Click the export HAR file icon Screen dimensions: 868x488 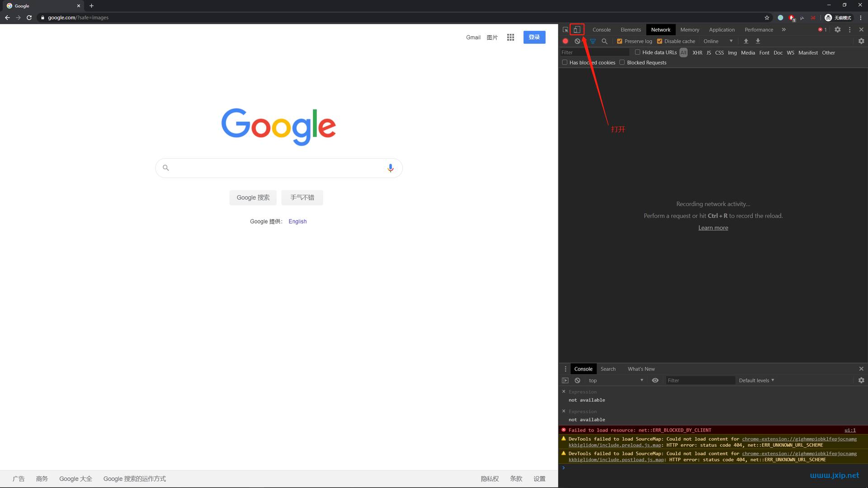point(758,41)
